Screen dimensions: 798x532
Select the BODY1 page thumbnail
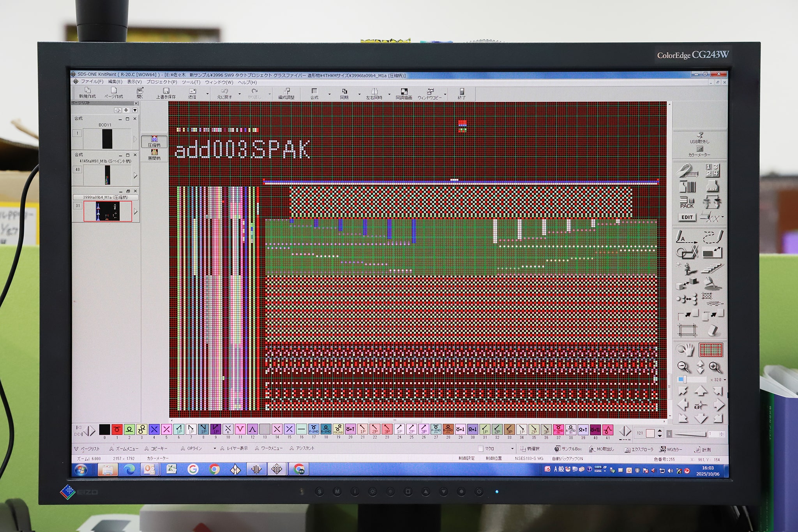point(107,139)
